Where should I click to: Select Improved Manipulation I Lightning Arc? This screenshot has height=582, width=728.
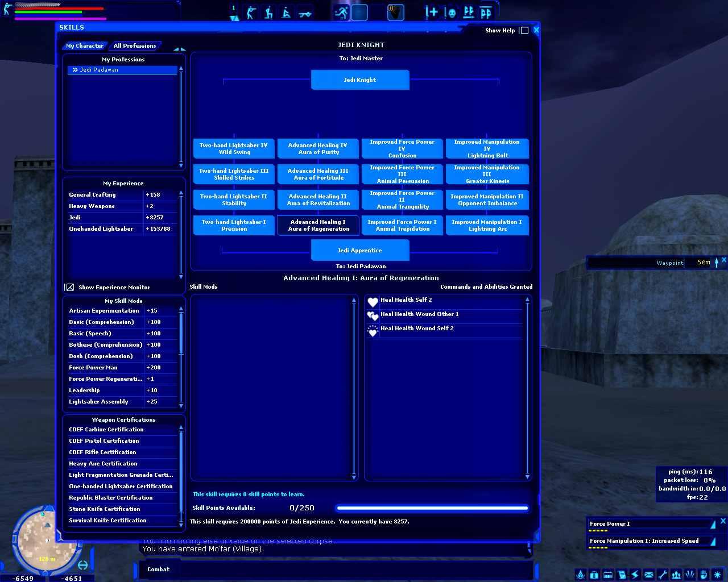[x=487, y=226]
